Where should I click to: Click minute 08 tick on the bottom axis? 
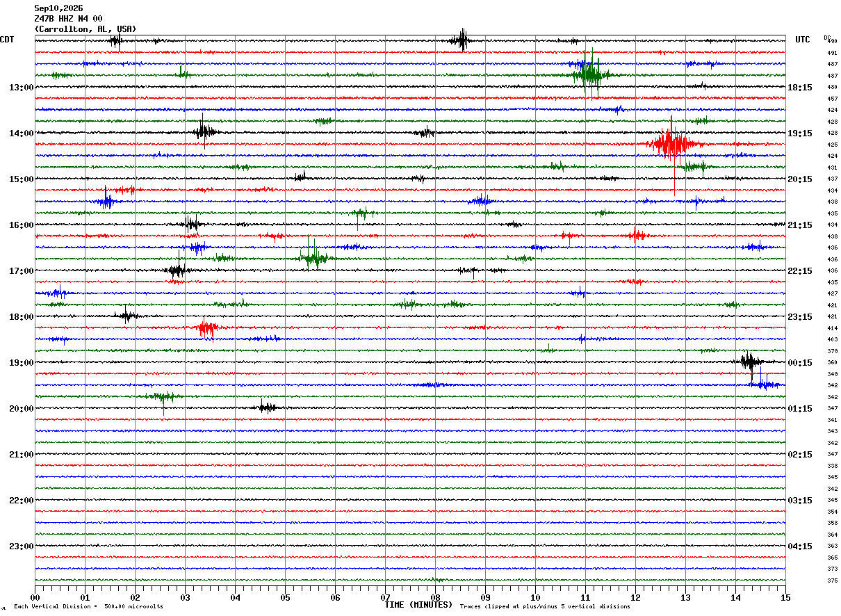click(435, 597)
